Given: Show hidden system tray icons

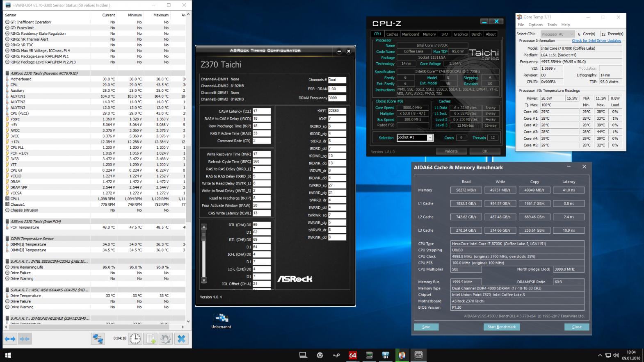Looking at the screenshot, I should coord(600,355).
